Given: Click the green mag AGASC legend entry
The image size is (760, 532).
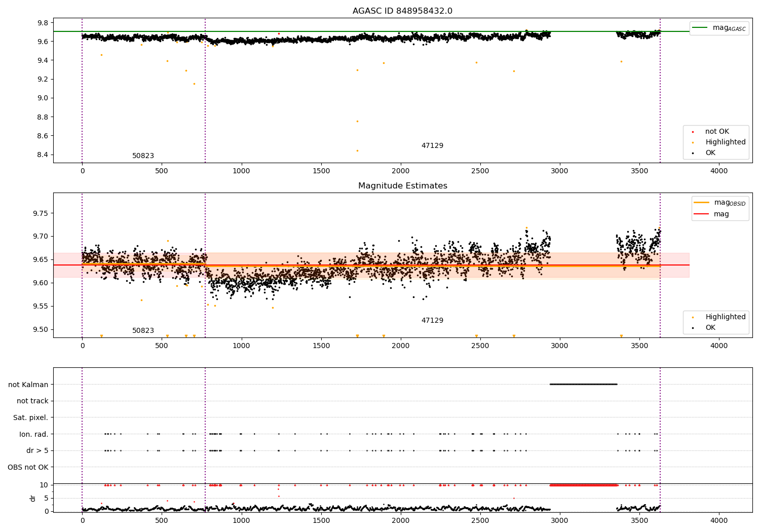Looking at the screenshot, I should pyautogui.click(x=719, y=28).
